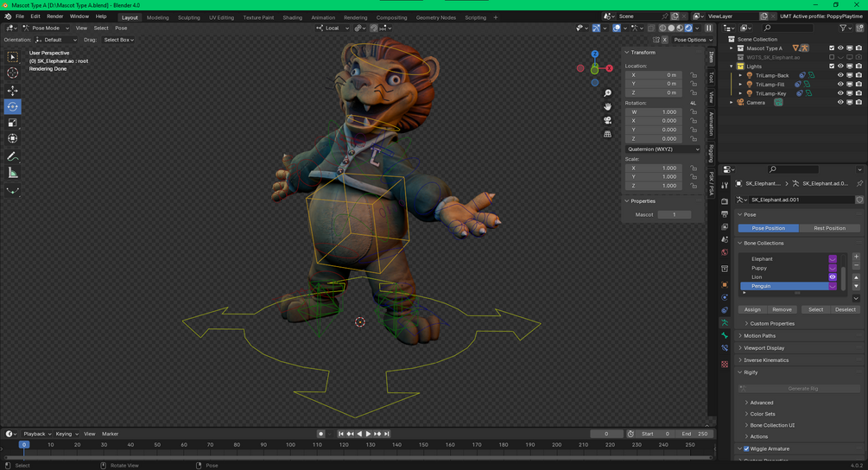Toggle auto keying record button
868x470 pixels.
pos(320,434)
